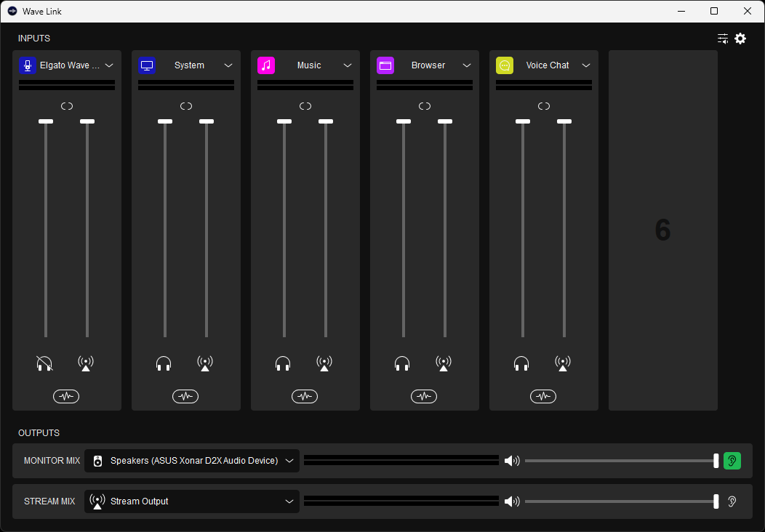Viewport: 765px width, 532px height.
Task: Click the yellow Voice Chat channel icon
Action: coord(505,65)
